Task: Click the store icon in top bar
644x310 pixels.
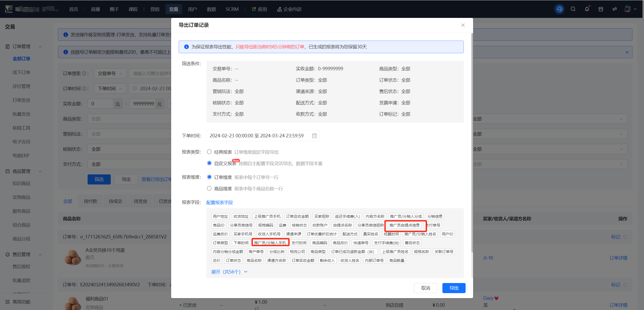Action: [601, 9]
